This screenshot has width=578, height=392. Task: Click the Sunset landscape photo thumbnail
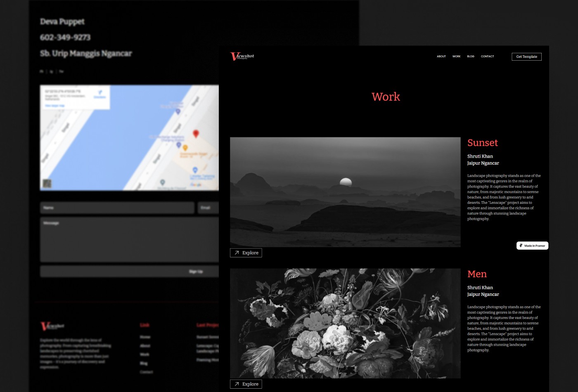pyautogui.click(x=345, y=191)
